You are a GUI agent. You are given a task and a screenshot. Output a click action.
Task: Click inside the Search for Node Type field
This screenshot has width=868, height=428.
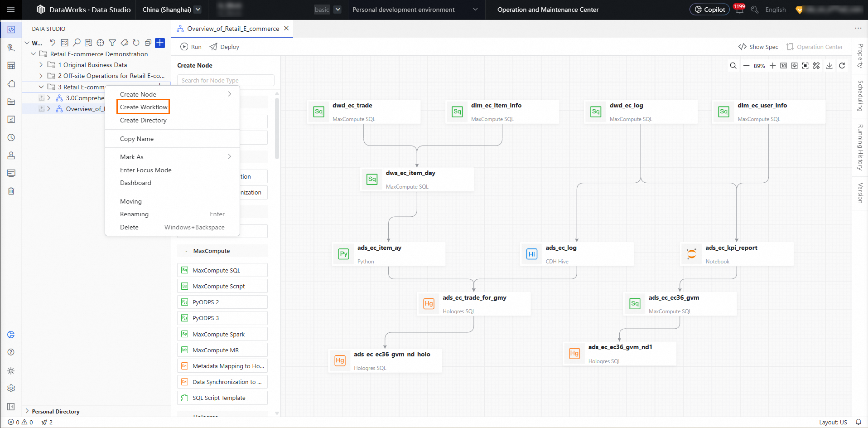coord(225,80)
